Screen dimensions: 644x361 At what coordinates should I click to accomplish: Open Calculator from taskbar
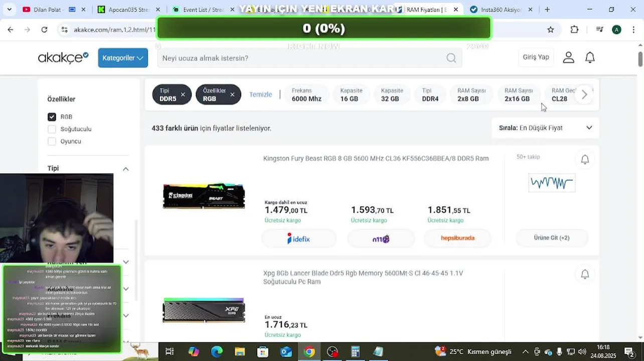point(356,351)
